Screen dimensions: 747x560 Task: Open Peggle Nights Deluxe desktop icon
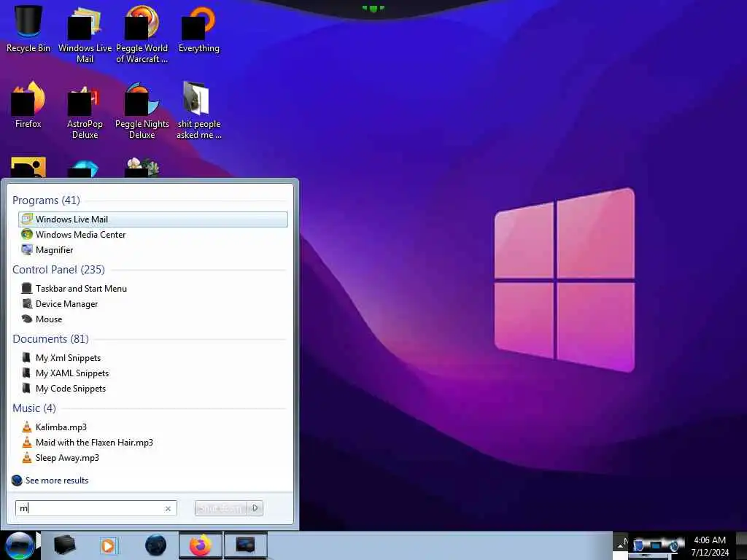tap(142, 111)
